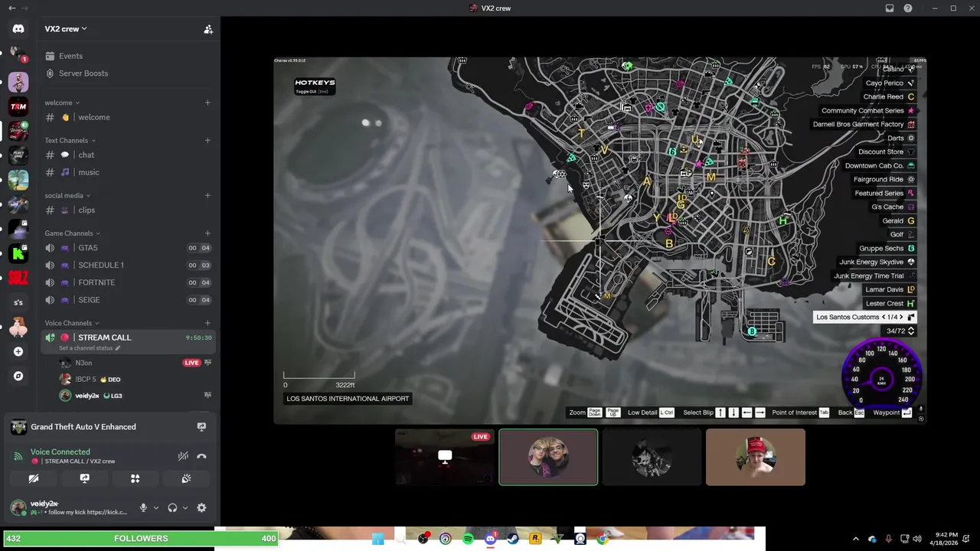This screenshot has width=980, height=551.
Task: Select the highlighted two-person avatar call tile
Action: [548, 457]
